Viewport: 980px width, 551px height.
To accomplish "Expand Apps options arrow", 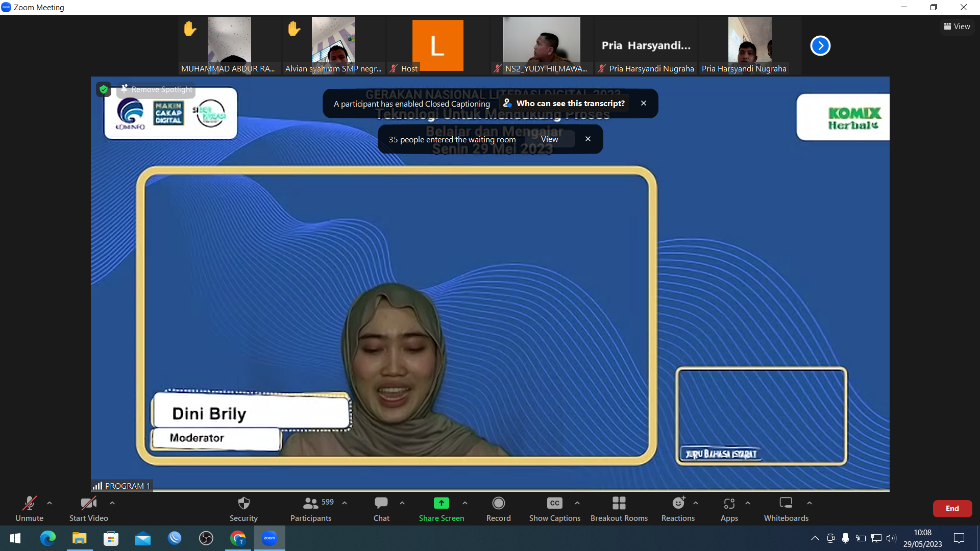I will pos(748,503).
